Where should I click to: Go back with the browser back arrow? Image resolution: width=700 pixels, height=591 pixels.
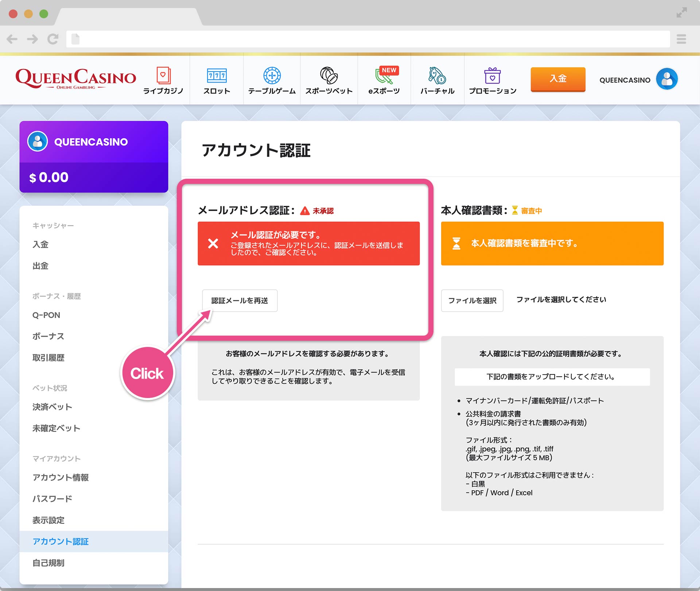click(x=12, y=39)
